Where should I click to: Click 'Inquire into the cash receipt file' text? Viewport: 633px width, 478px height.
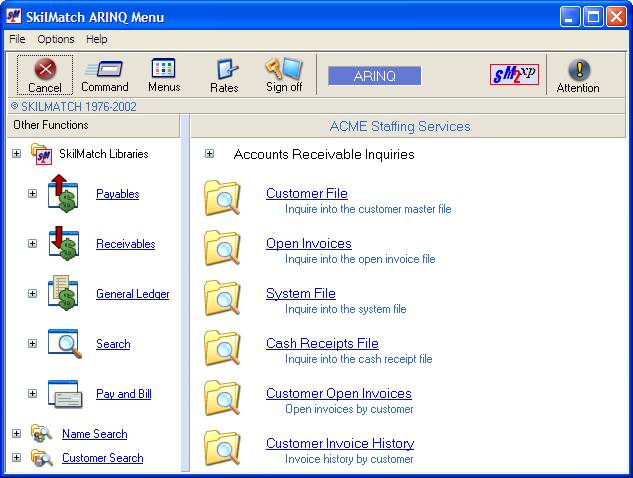tap(358, 359)
